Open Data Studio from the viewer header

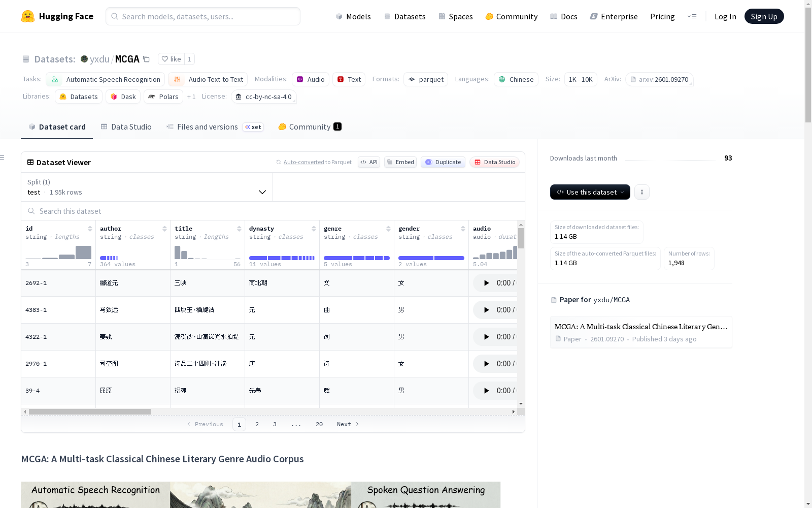click(494, 162)
